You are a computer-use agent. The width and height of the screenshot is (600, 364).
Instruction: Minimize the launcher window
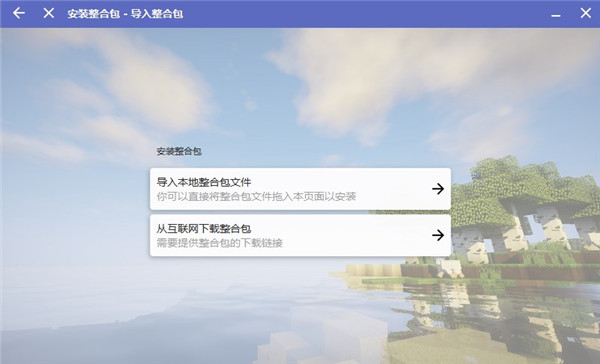[x=556, y=14]
